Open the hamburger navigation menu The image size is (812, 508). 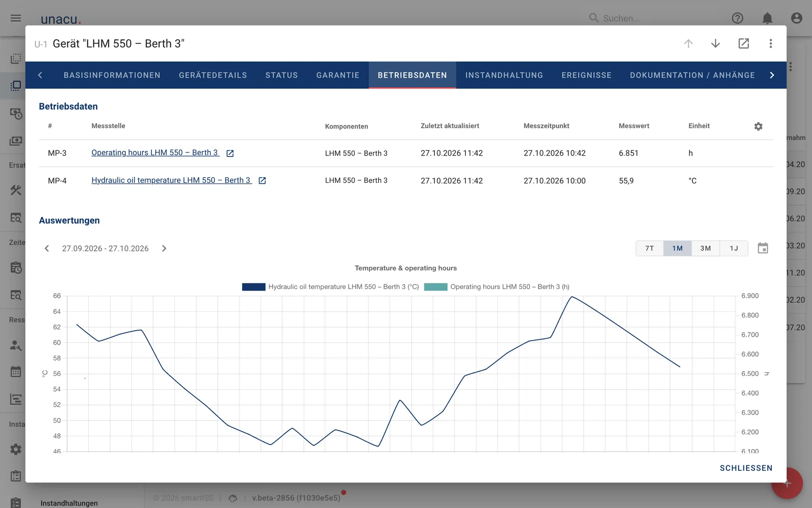[16, 18]
